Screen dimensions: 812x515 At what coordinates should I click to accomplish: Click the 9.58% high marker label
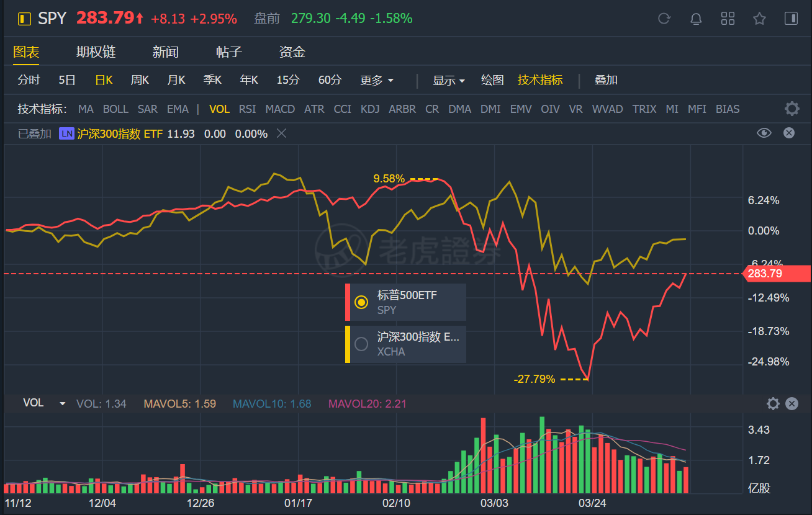389,179
